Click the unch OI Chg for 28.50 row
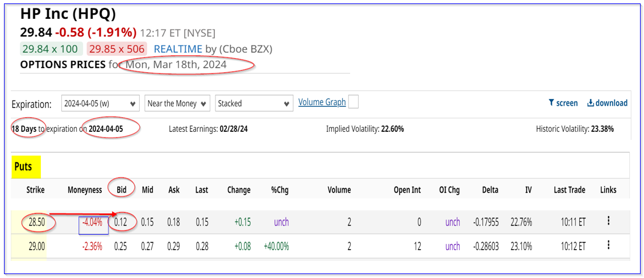The height and width of the screenshot is (278, 644). [452, 222]
